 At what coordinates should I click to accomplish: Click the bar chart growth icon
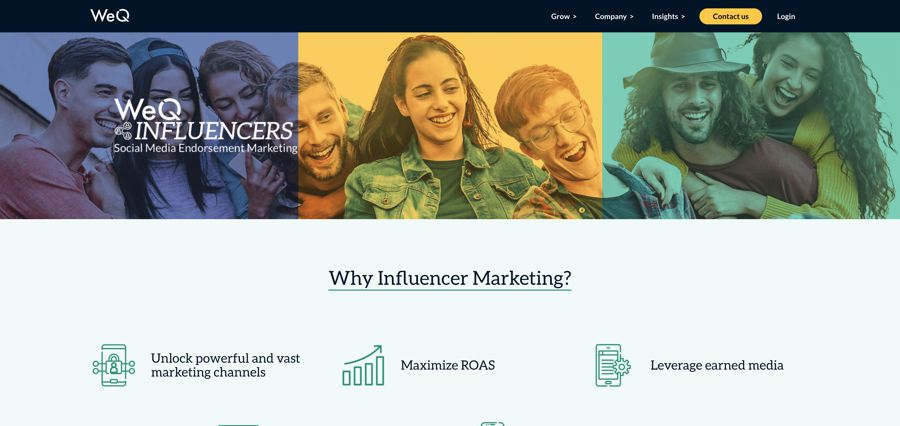363,365
